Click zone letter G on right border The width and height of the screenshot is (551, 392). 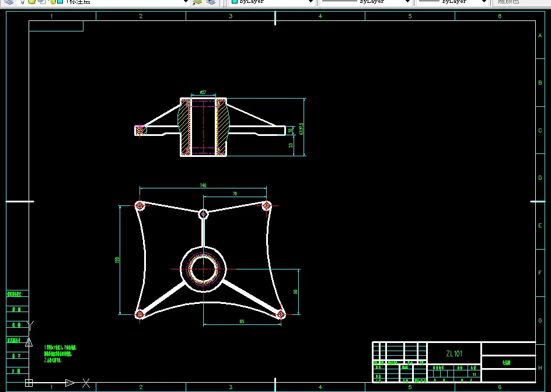pyautogui.click(x=540, y=320)
